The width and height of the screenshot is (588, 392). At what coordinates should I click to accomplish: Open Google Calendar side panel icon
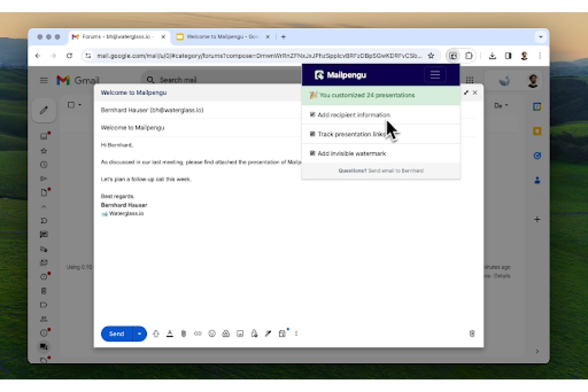[537, 106]
